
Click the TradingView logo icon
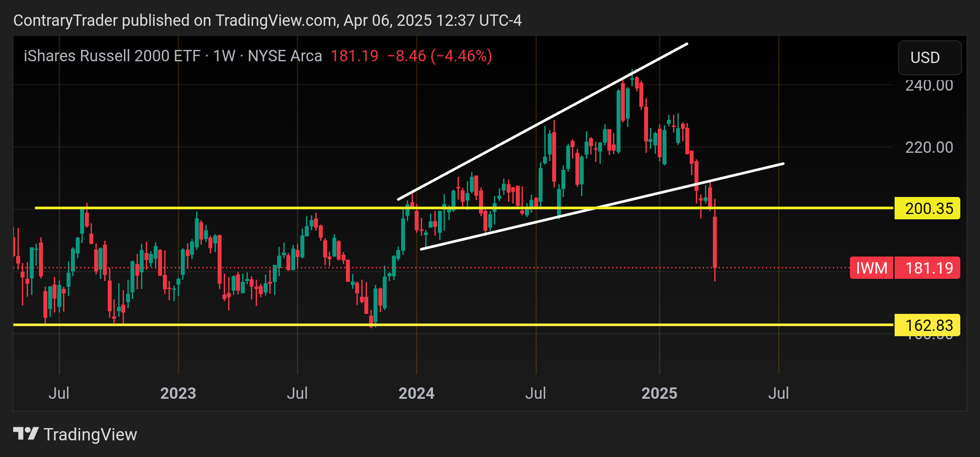click(x=26, y=434)
